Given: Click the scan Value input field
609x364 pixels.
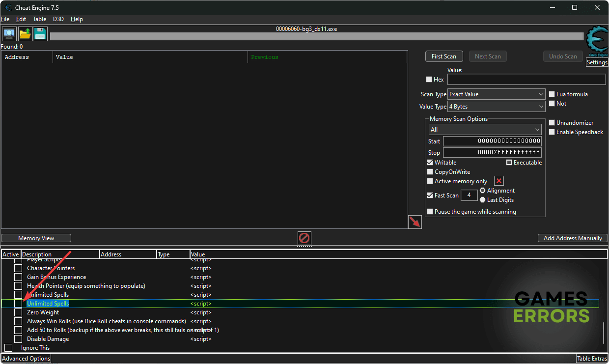Looking at the screenshot, I should [526, 80].
